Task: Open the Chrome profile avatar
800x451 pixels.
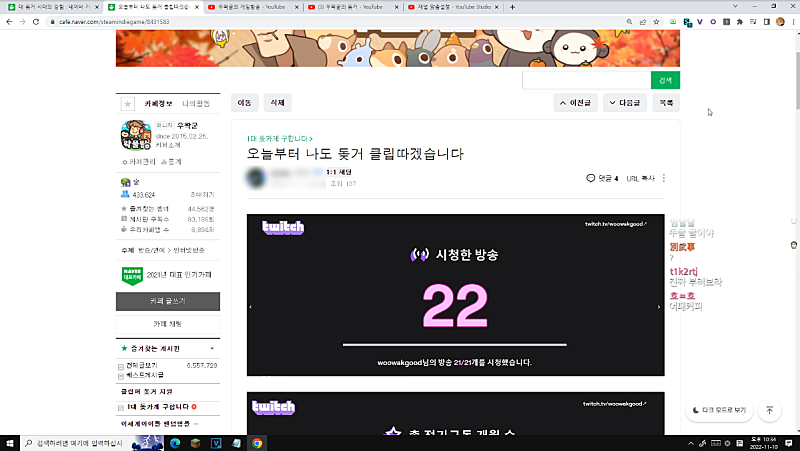Action: tap(780, 22)
